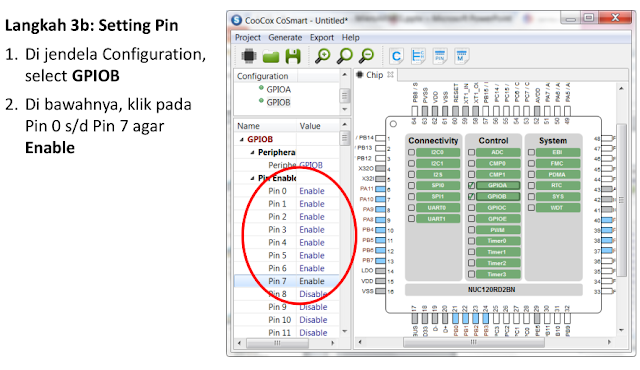Open Pin 9 Disable value dropdown
The image size is (640, 370).
313,307
